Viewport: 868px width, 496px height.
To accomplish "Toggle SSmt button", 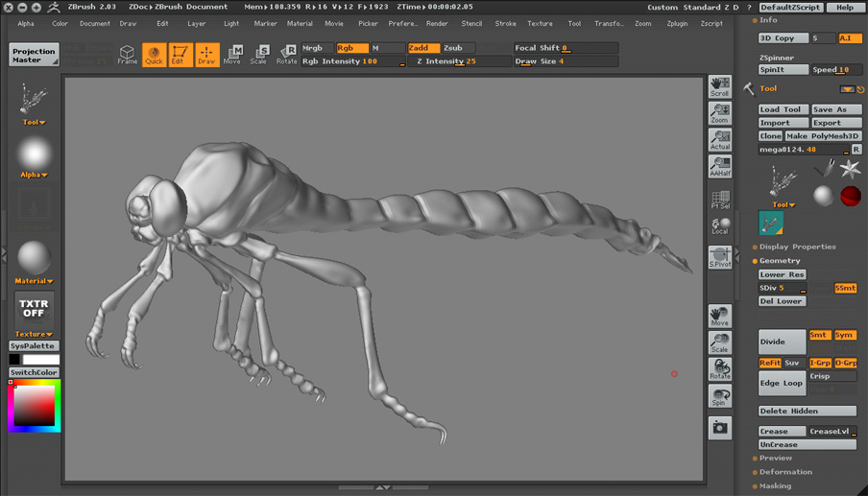I will pyautogui.click(x=845, y=288).
